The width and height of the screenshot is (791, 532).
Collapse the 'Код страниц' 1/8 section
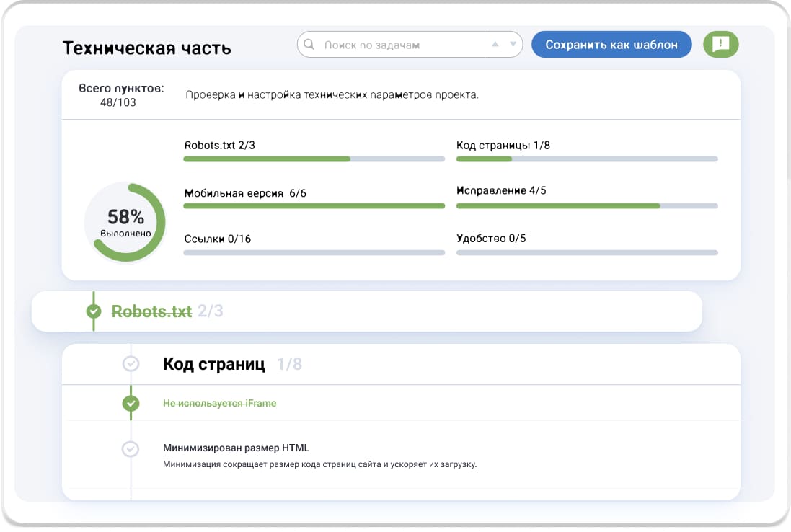click(x=214, y=365)
